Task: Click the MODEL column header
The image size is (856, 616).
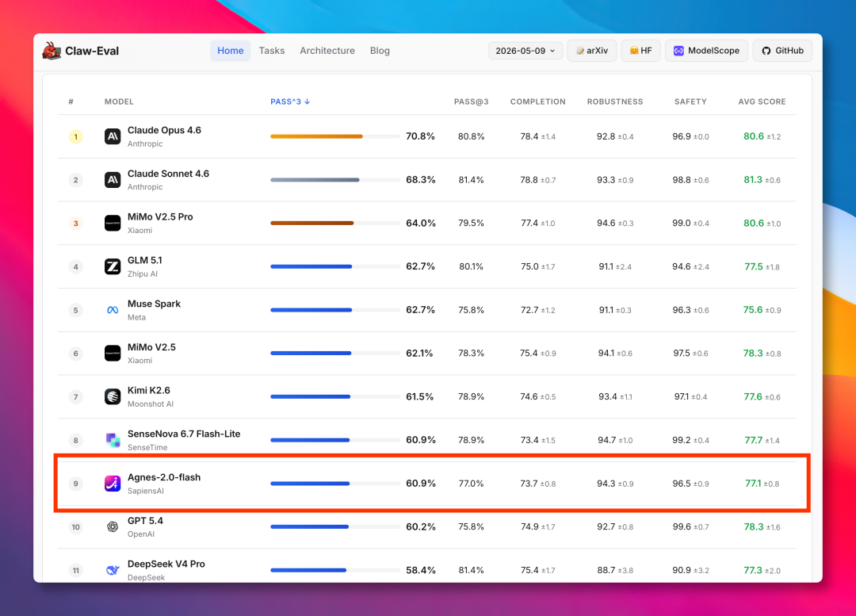Action: click(119, 101)
